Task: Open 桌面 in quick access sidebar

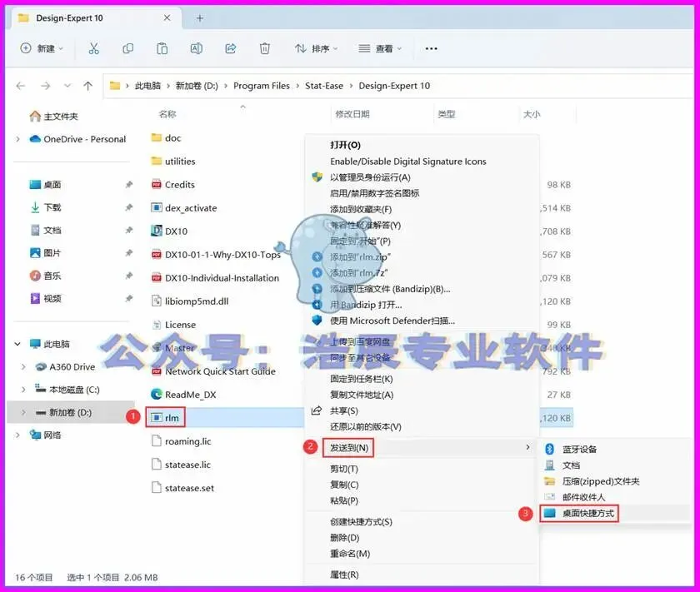Action: coord(52,184)
